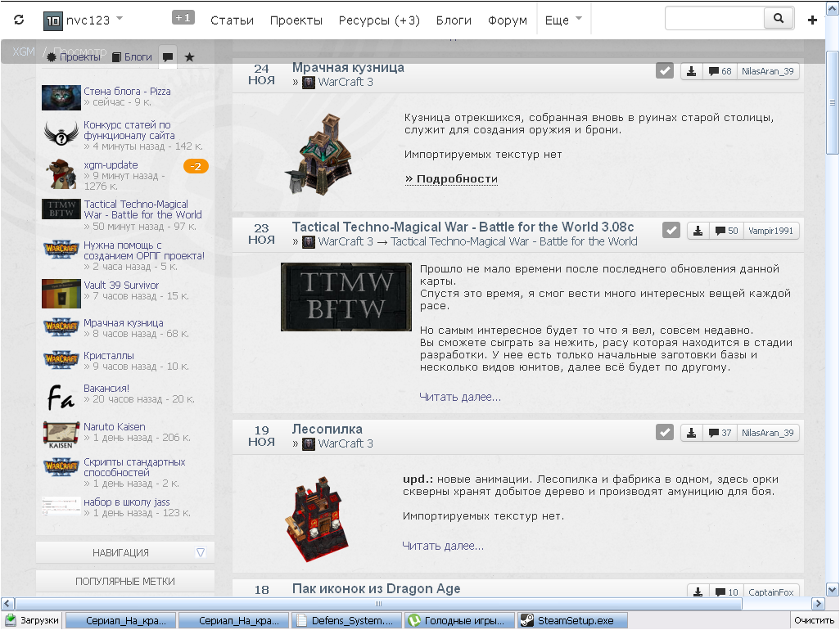Click download icon on Лесопилка post

(x=691, y=433)
